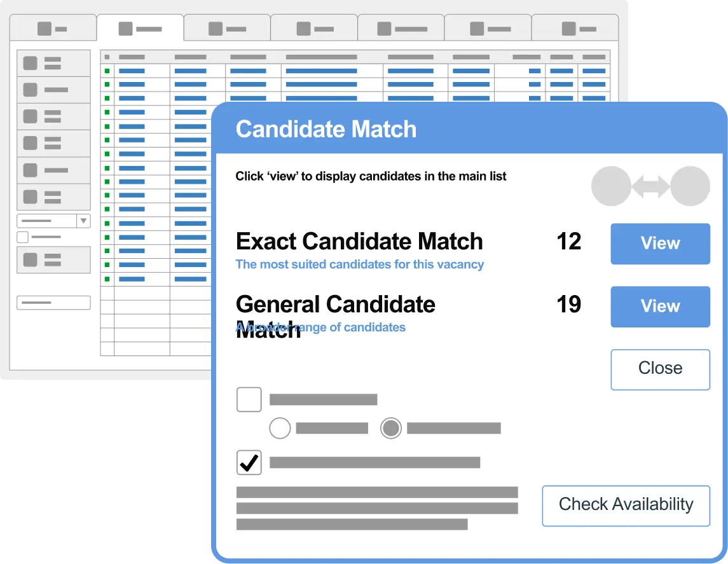Click the green status marker in first table row
The width and height of the screenshot is (728, 564).
coord(107,71)
